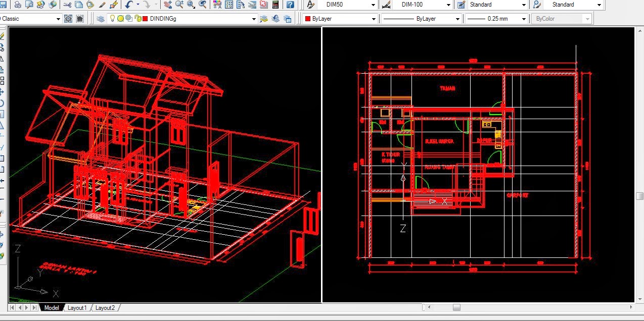Click the vertical scrollbar thumb

639,196
